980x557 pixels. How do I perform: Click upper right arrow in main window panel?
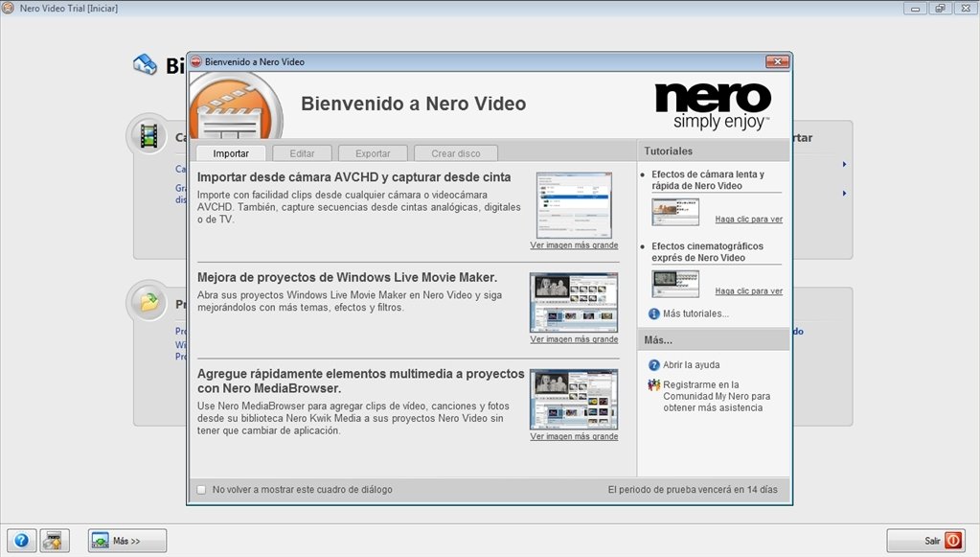coord(844,164)
